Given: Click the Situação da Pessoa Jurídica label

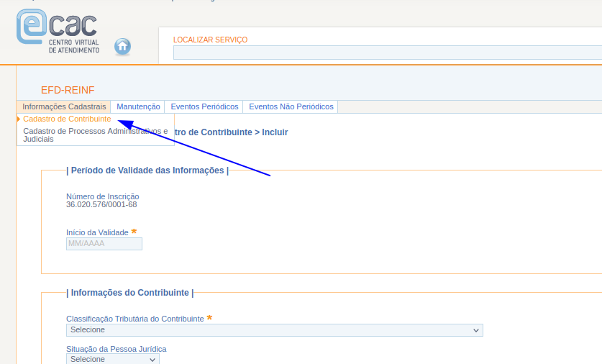Looking at the screenshot, I should (x=116, y=349).
